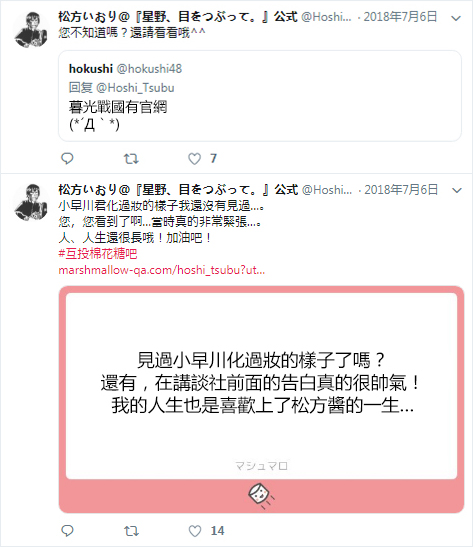This screenshot has width=473, height=547.
Task: Reply to the first tweet about 官網
Action: [67, 159]
